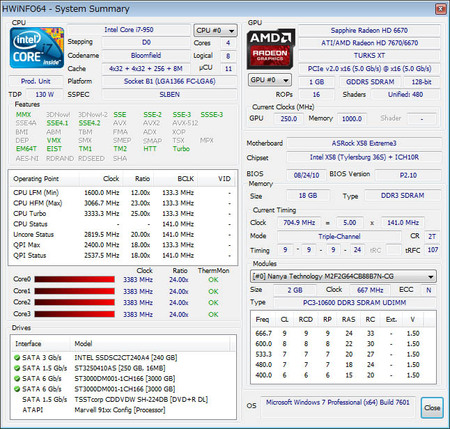
Task: Click the CPU Turbo row
Action: coord(123,214)
